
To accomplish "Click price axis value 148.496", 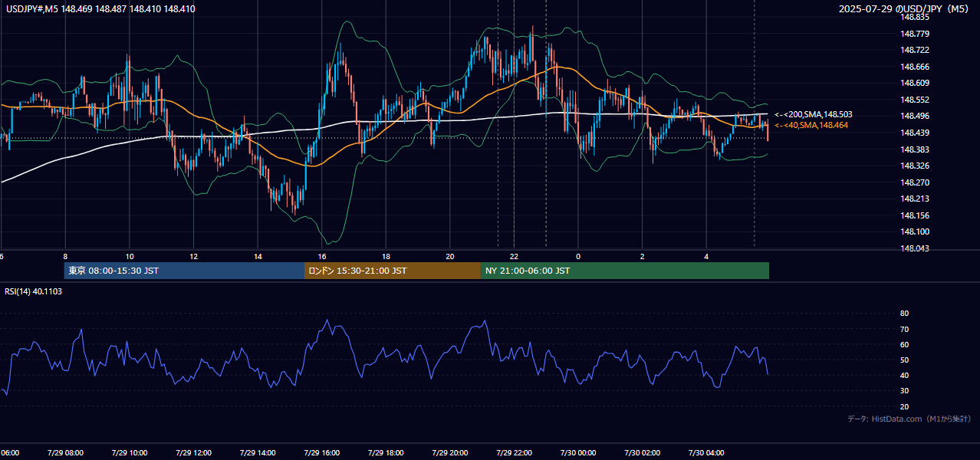I will click(x=914, y=116).
